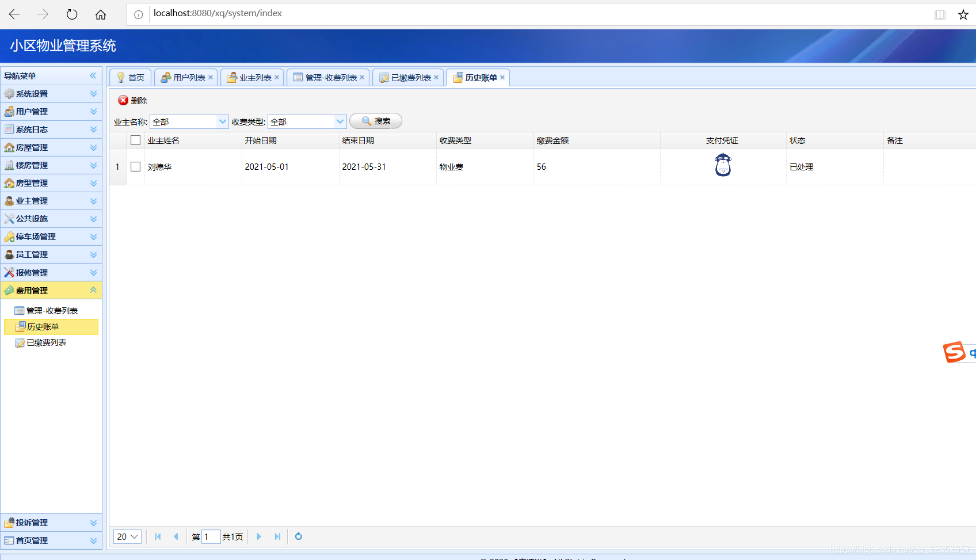Collapse the 导航菜单 navigation panel

click(93, 75)
